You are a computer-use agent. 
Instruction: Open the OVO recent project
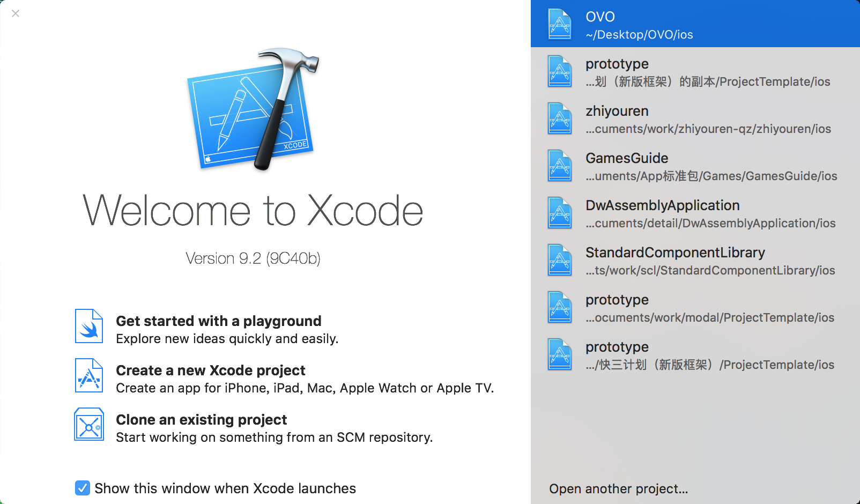pos(670,24)
